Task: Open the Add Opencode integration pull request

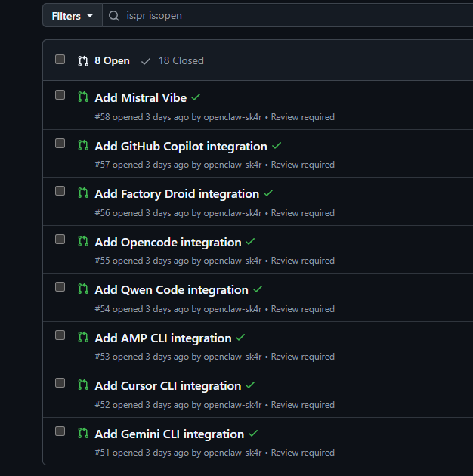Action: tap(168, 243)
